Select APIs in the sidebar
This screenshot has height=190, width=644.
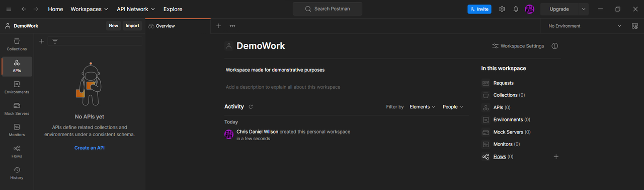pyautogui.click(x=17, y=66)
